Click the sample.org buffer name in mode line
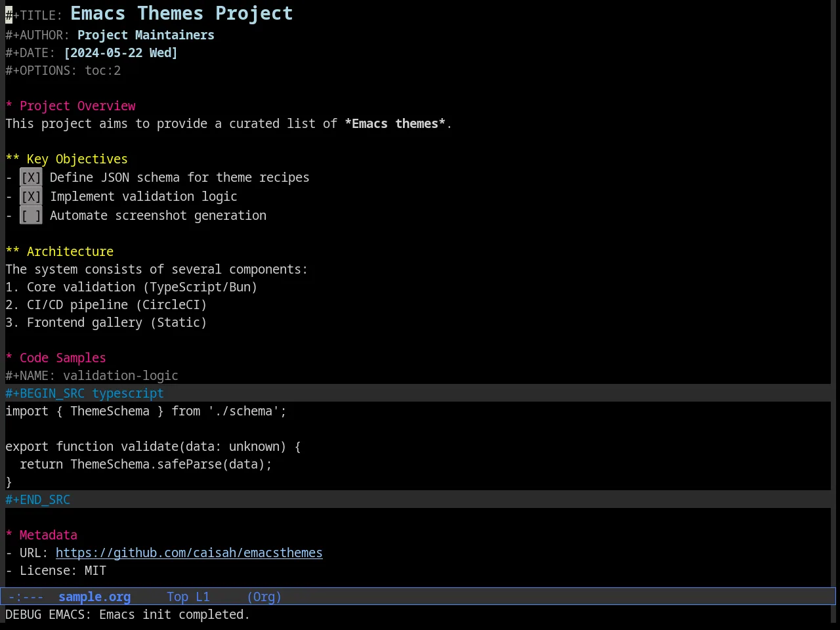Image resolution: width=840 pixels, height=630 pixels. pos(94,597)
